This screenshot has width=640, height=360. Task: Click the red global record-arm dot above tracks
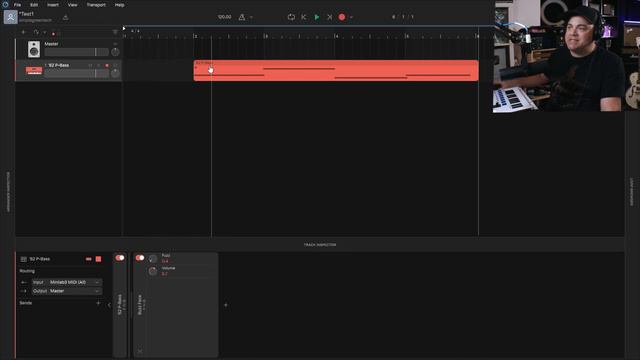tap(53, 33)
